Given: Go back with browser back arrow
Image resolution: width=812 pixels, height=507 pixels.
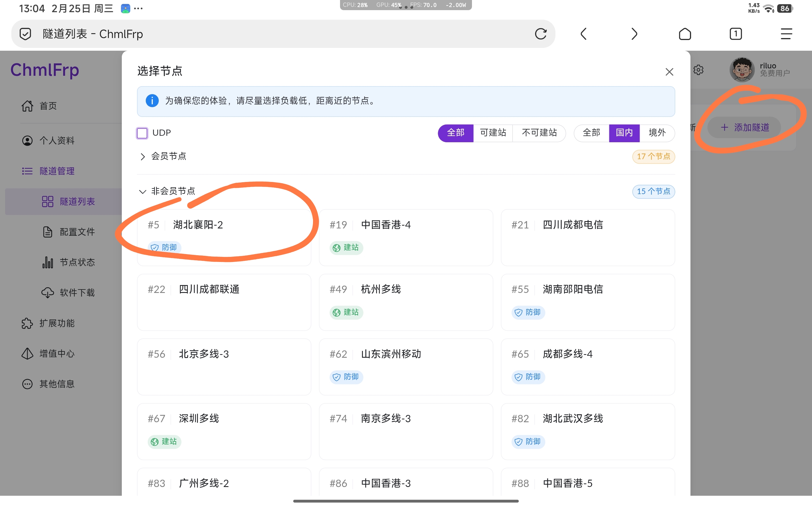Looking at the screenshot, I should tap(584, 34).
